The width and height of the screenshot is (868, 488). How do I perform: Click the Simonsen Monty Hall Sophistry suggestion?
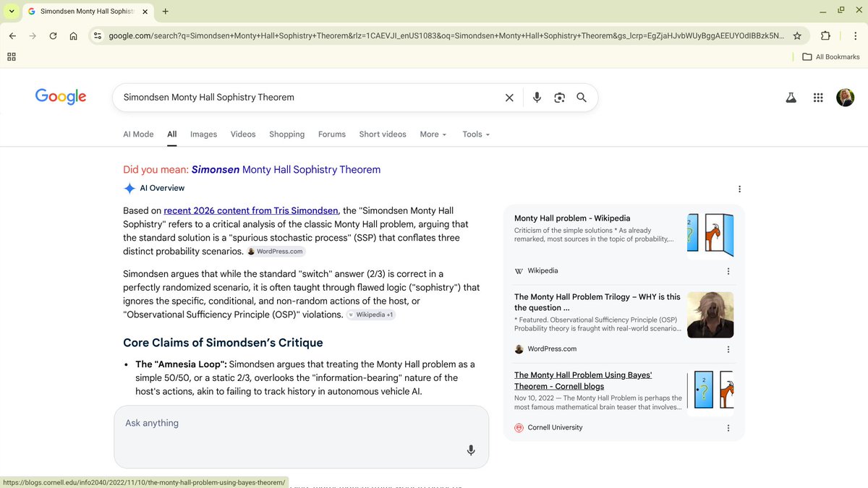click(x=286, y=170)
